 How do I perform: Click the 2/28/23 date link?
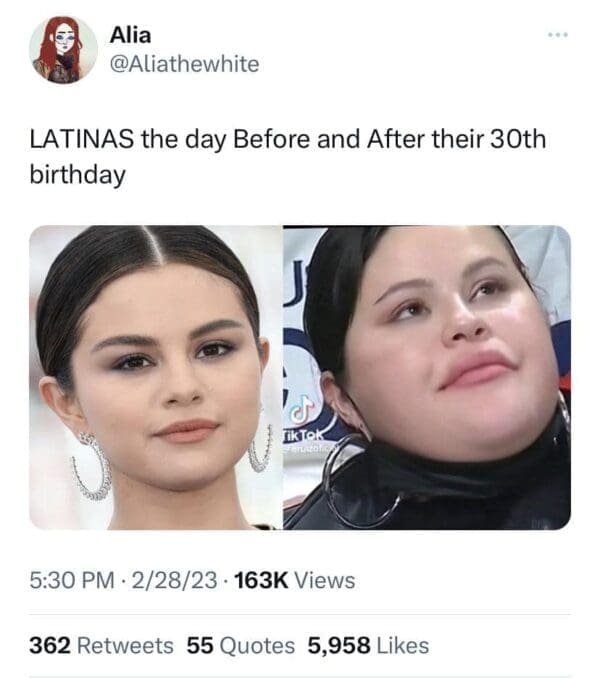tap(174, 580)
